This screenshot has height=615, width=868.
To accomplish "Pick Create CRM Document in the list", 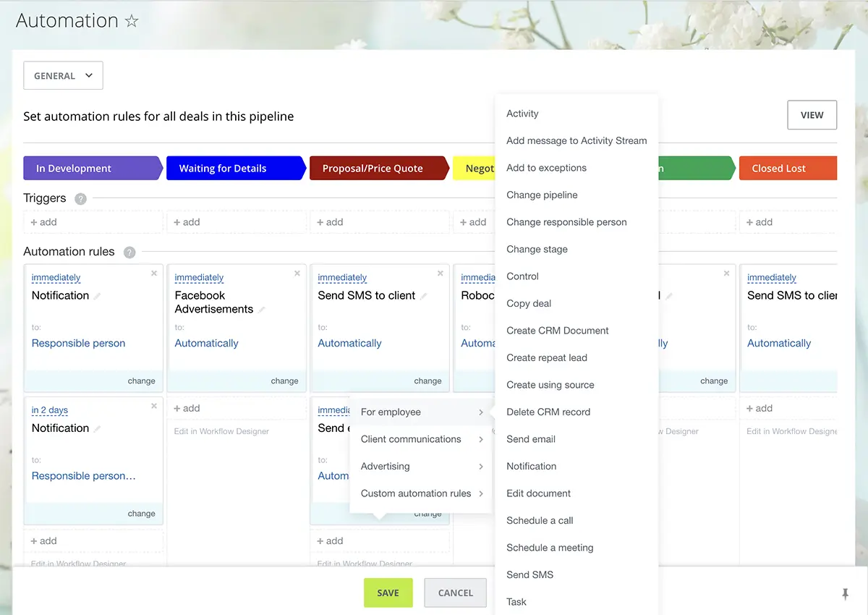I will [557, 331].
